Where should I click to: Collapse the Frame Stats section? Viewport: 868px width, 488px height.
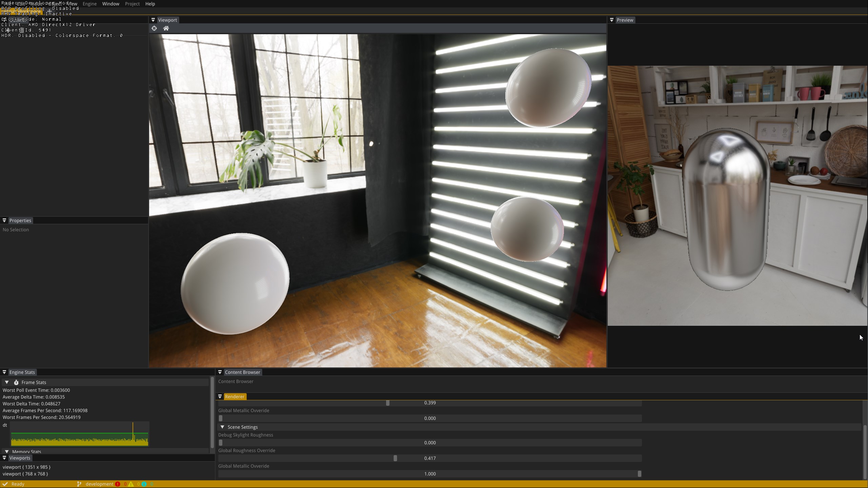pos(7,382)
